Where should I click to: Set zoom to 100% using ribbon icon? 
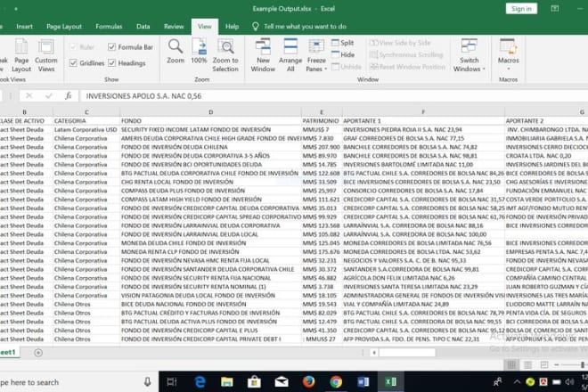(199, 53)
